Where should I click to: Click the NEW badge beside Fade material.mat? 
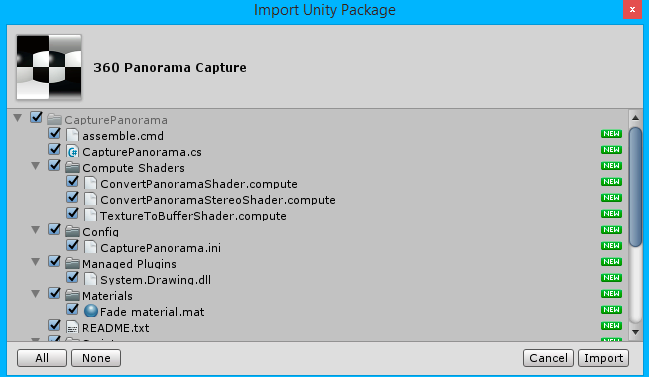pyautogui.click(x=611, y=310)
